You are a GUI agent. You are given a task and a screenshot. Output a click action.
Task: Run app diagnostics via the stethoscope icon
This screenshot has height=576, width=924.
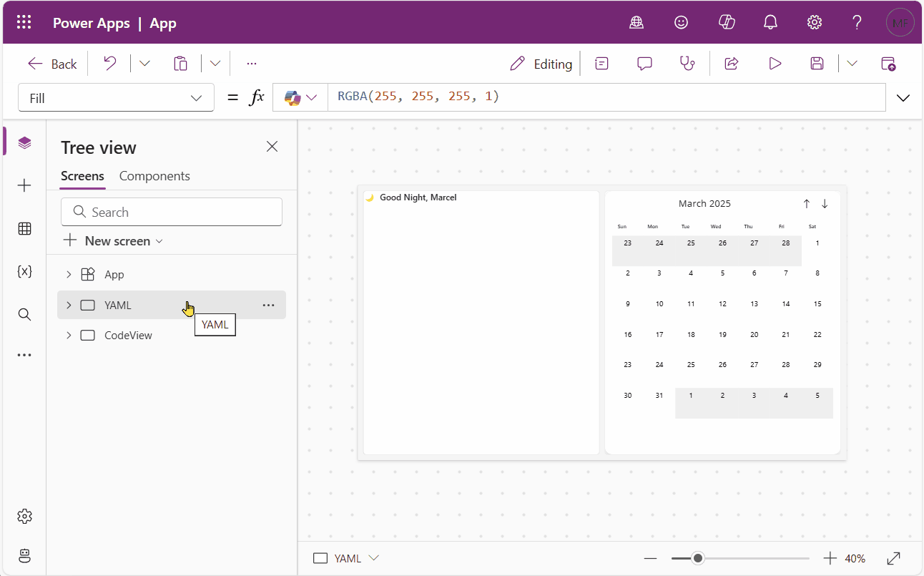pos(687,63)
